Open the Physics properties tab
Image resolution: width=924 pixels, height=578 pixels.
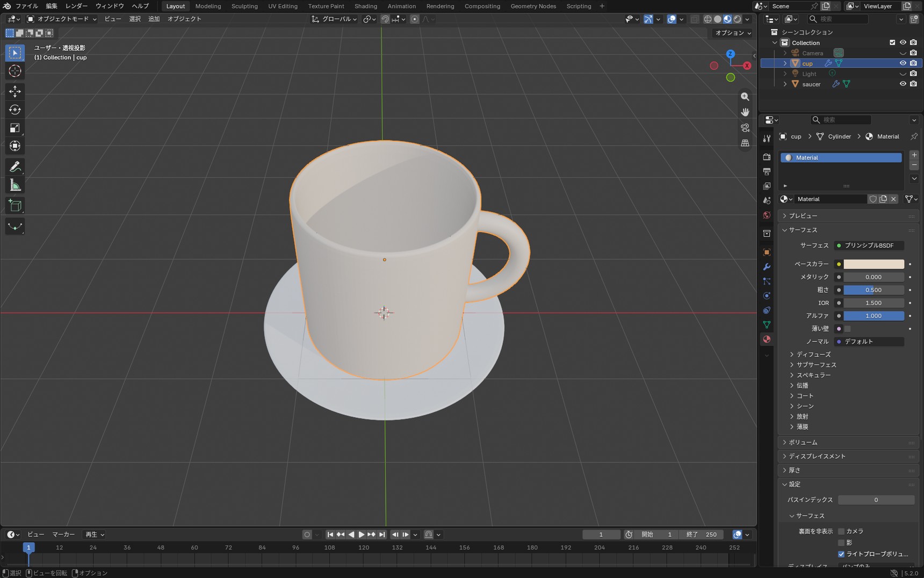click(767, 295)
